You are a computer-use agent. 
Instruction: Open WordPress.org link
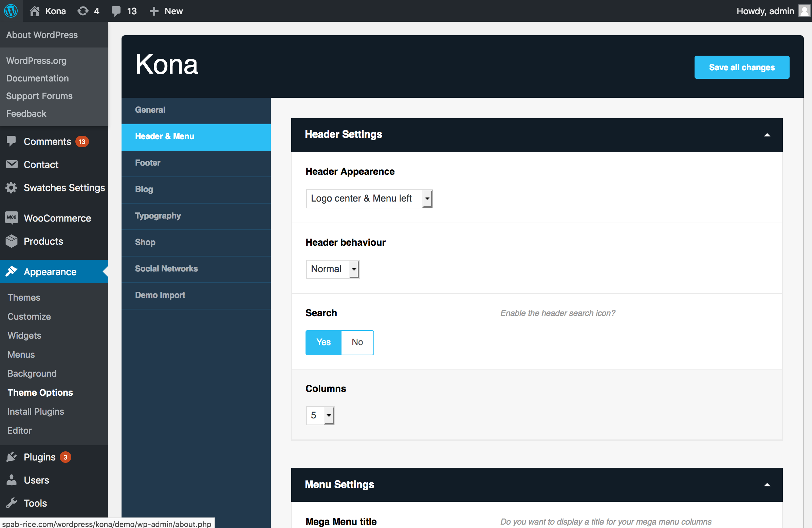[x=36, y=61]
